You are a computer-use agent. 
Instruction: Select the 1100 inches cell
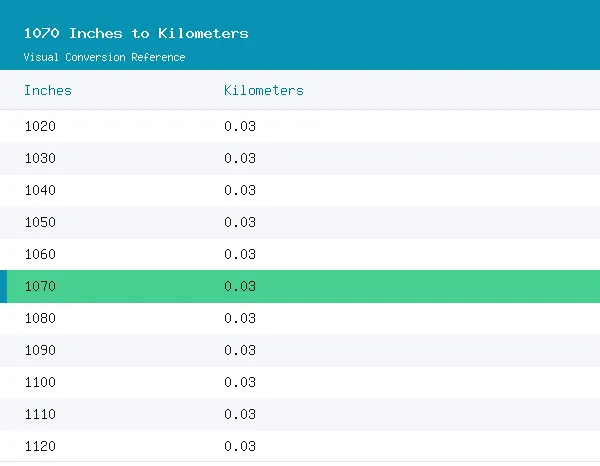pyautogui.click(x=40, y=382)
